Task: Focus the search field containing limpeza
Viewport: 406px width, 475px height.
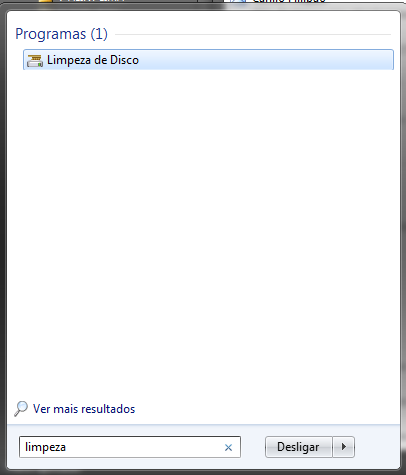Action: 130,447
